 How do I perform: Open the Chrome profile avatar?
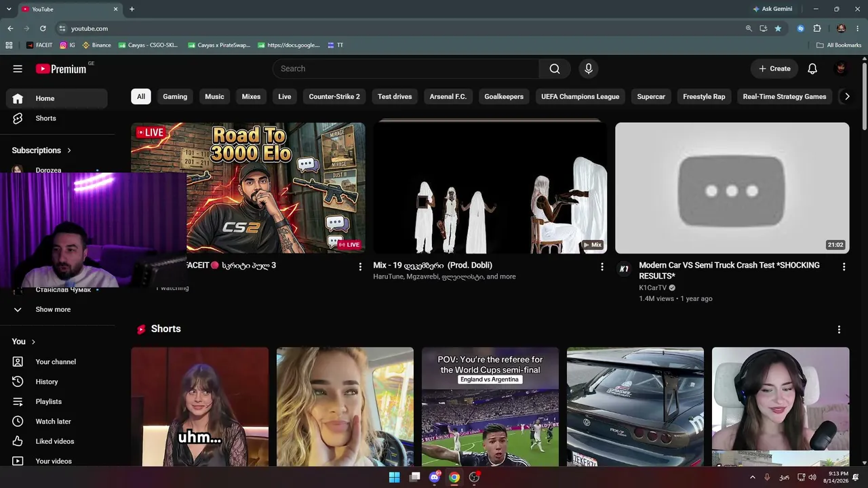click(x=841, y=28)
